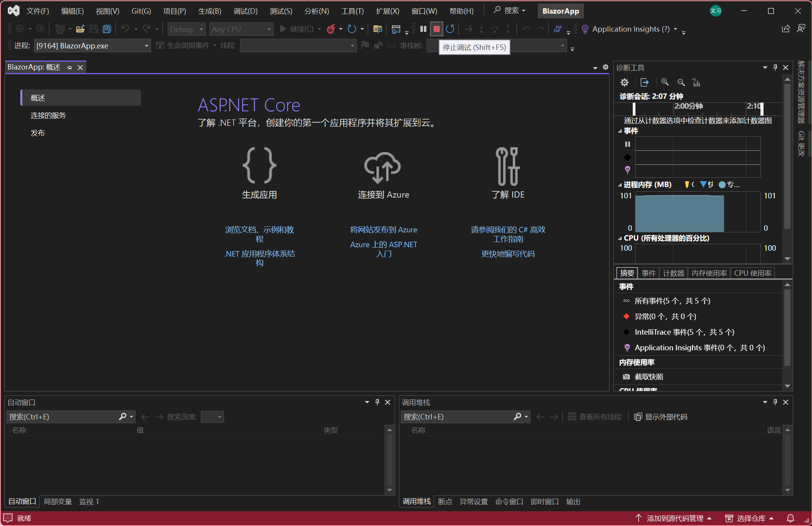Restart the debugging session

(450, 29)
